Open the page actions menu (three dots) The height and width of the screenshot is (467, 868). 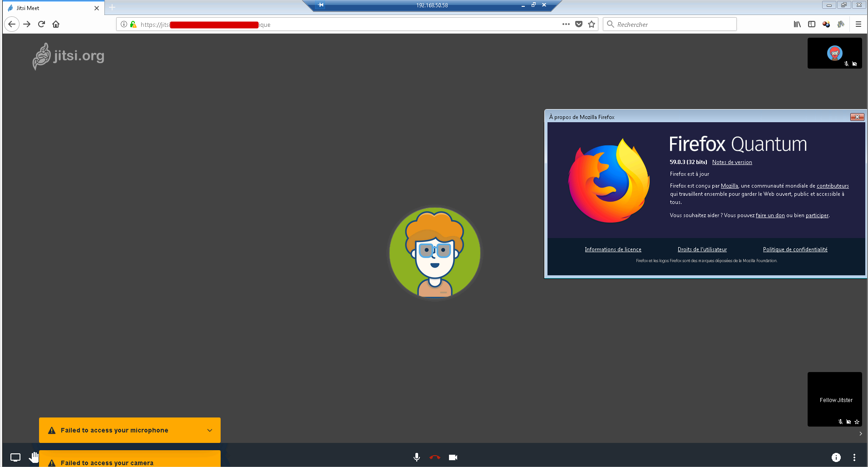click(x=566, y=25)
